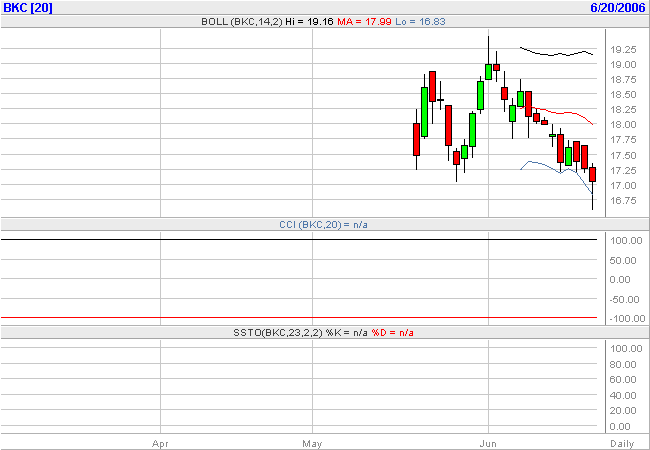Click the 18.50 price axis label
Viewport: 650px width, 450px height.
click(623, 95)
